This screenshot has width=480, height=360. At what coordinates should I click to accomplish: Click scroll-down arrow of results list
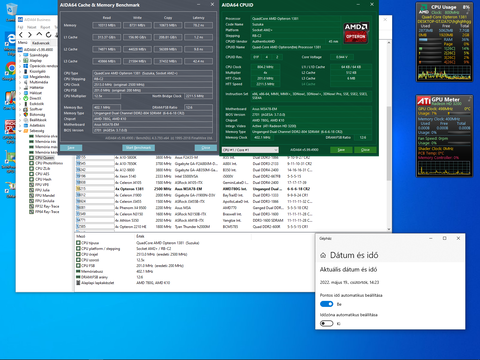(389, 229)
